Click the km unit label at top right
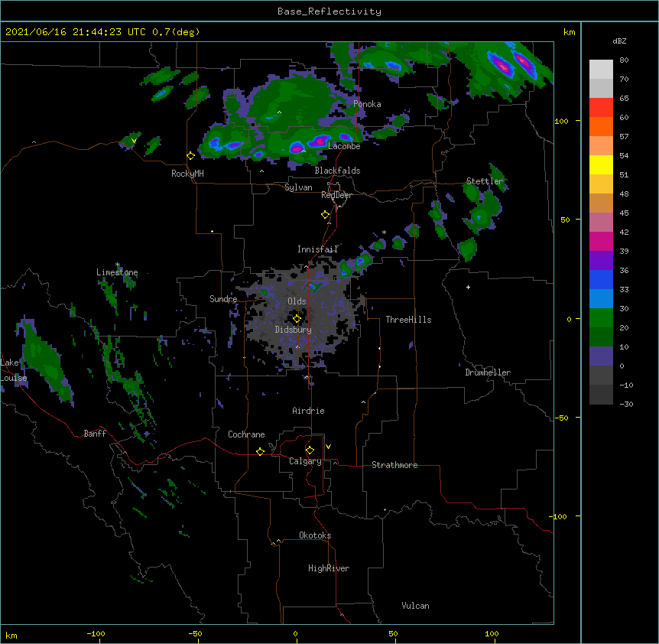 569,32
